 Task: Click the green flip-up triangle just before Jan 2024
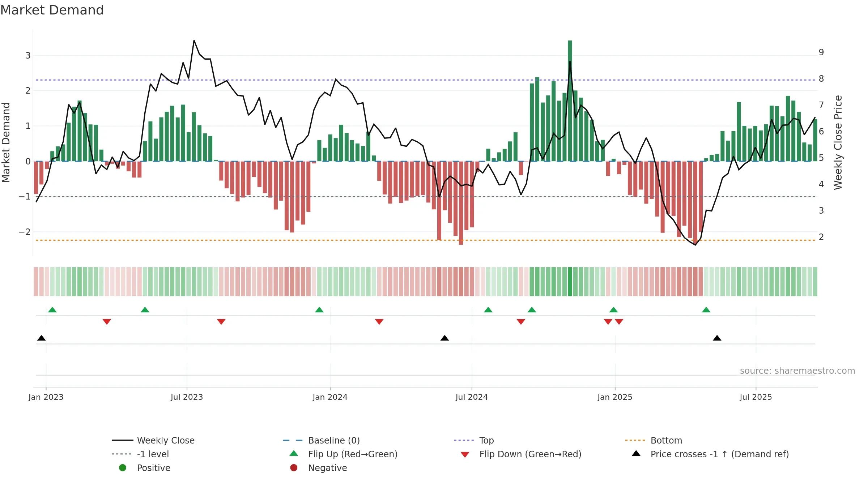coord(319,310)
